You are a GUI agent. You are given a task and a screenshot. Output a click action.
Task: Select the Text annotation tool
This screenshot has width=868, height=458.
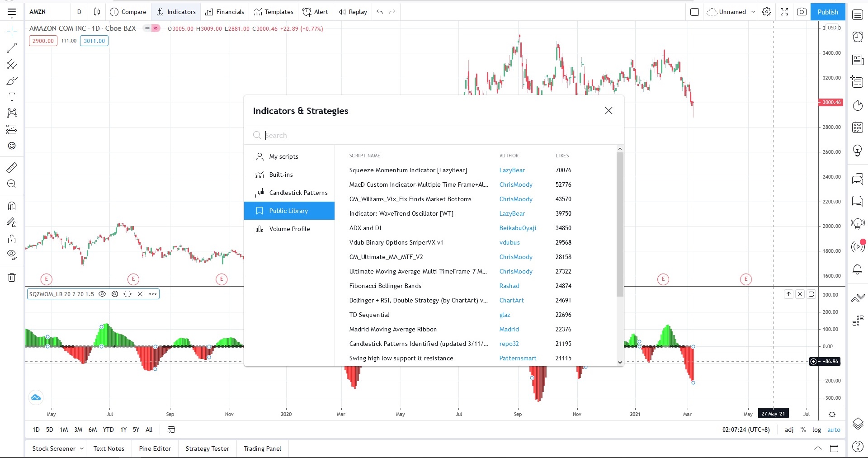click(12, 96)
